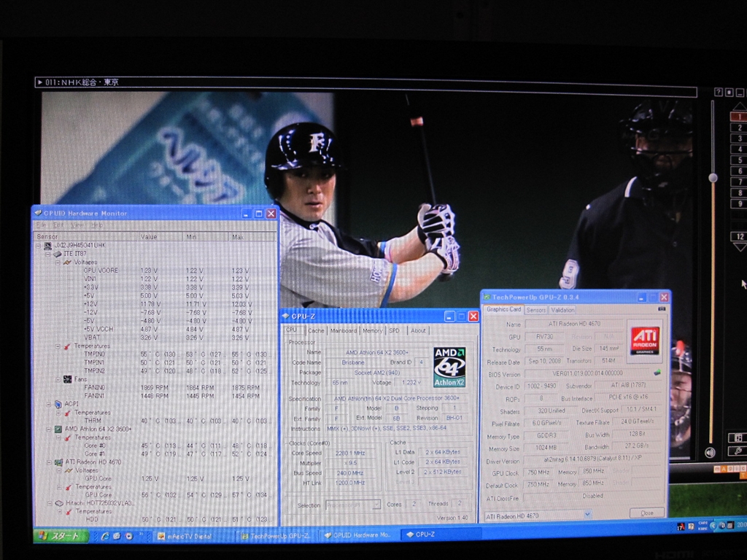Open the mAgicTV program guide grid icon
Viewport: 747px width, 560px height.
[738, 437]
